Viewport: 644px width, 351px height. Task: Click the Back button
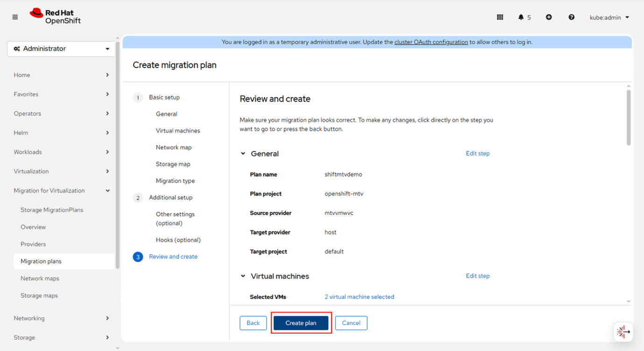253,323
